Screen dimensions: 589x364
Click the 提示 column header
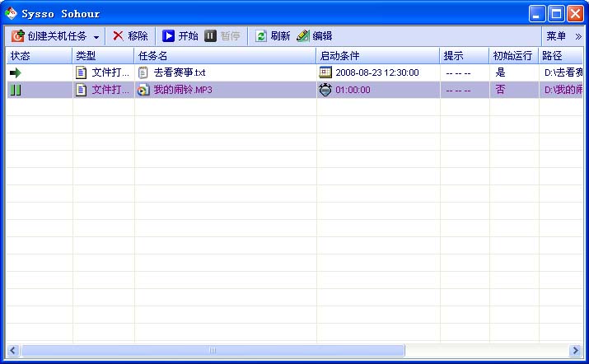click(x=465, y=56)
